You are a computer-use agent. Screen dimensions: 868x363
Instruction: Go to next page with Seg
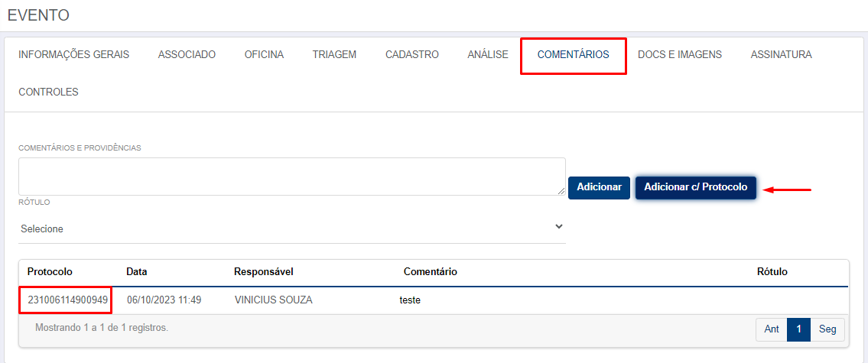pos(827,329)
